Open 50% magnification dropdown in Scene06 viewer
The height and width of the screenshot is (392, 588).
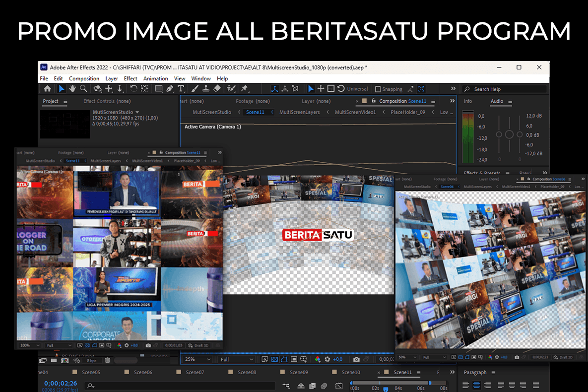407,357
